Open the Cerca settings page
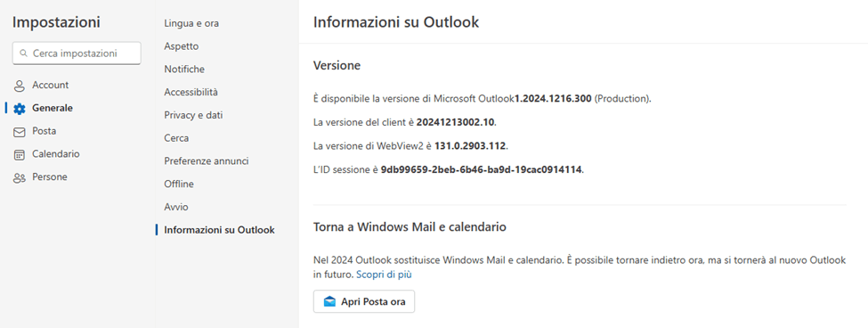The height and width of the screenshot is (328, 868). (x=176, y=138)
